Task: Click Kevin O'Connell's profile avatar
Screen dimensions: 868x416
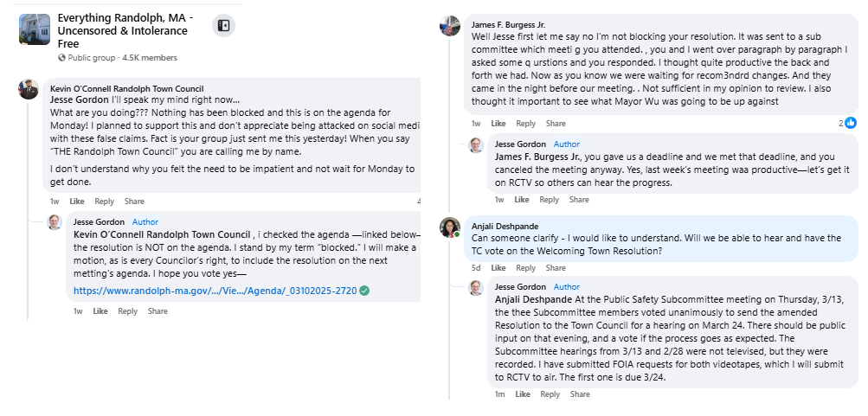Action: pyautogui.click(x=29, y=89)
